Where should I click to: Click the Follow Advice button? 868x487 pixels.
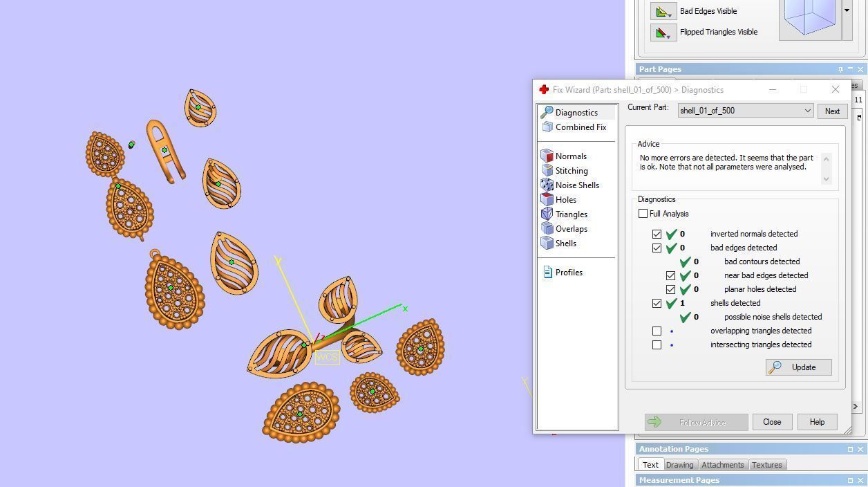[x=696, y=422]
